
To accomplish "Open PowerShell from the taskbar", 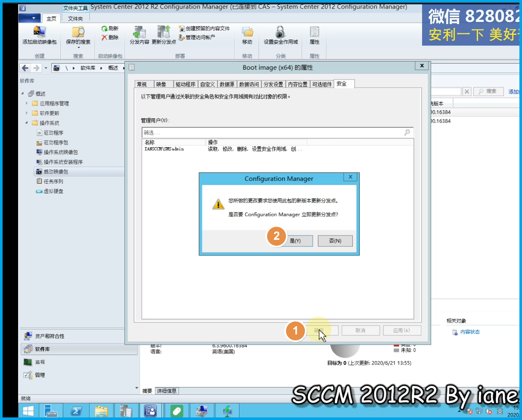I will 77,411.
